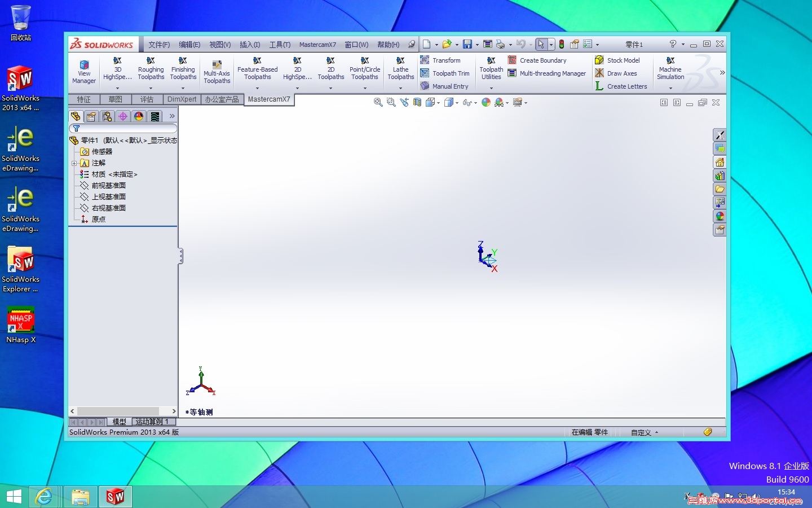Image resolution: width=812 pixels, height=508 pixels.
Task: Click the Rebuild traffic light icon
Action: pyautogui.click(x=562, y=44)
